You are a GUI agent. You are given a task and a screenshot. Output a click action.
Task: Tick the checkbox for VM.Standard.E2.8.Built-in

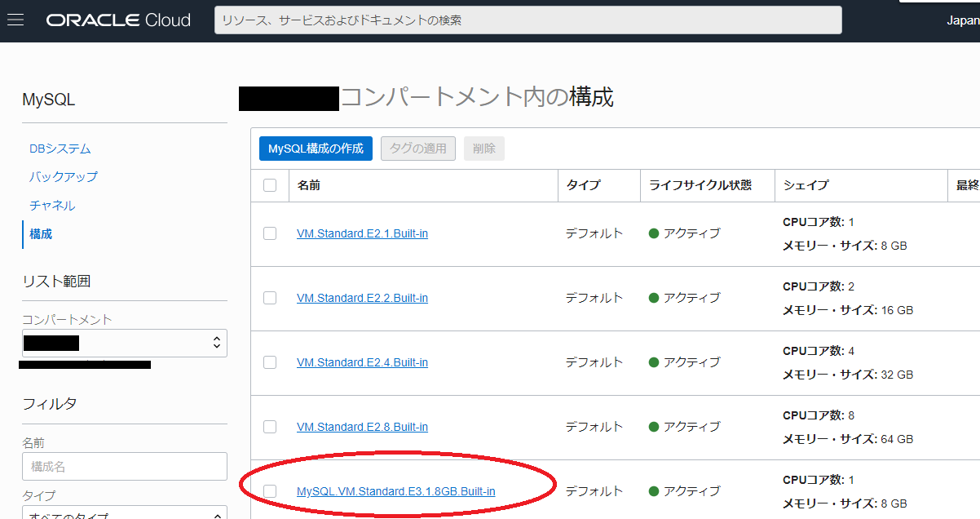coord(270,427)
